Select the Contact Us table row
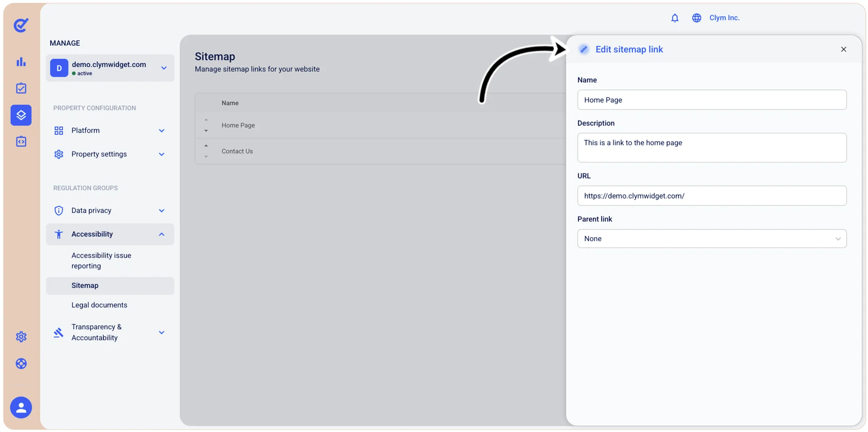 (380, 151)
